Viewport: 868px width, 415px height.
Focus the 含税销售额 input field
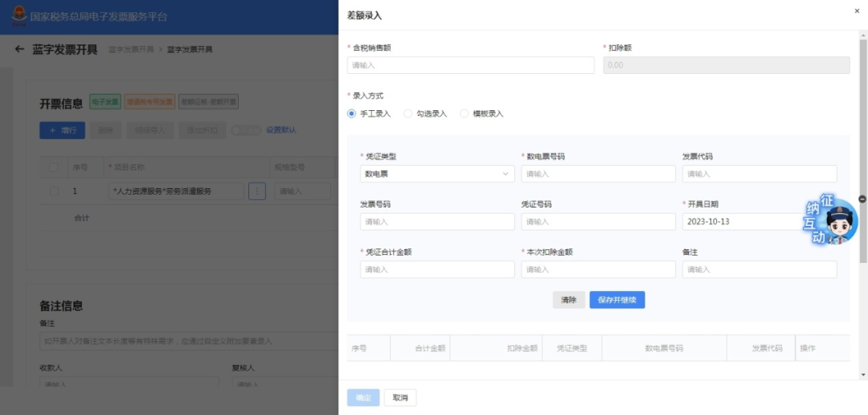(470, 65)
